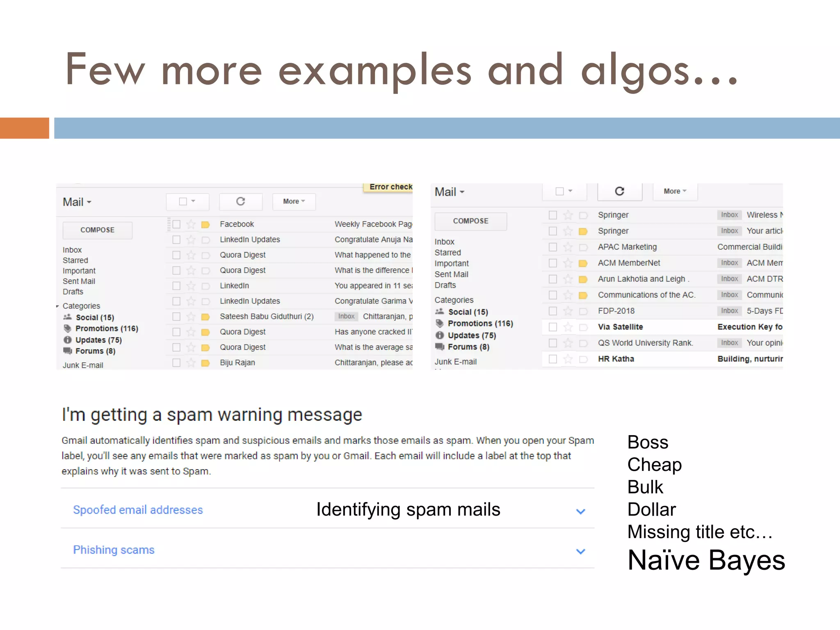Select checkbox for ACM MemberNet email

(553, 263)
